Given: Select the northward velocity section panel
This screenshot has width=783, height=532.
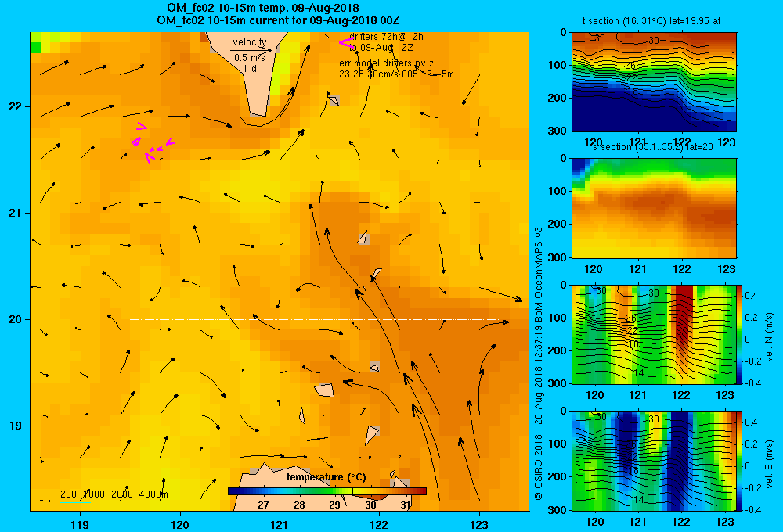Looking at the screenshot, I should click(x=654, y=334).
